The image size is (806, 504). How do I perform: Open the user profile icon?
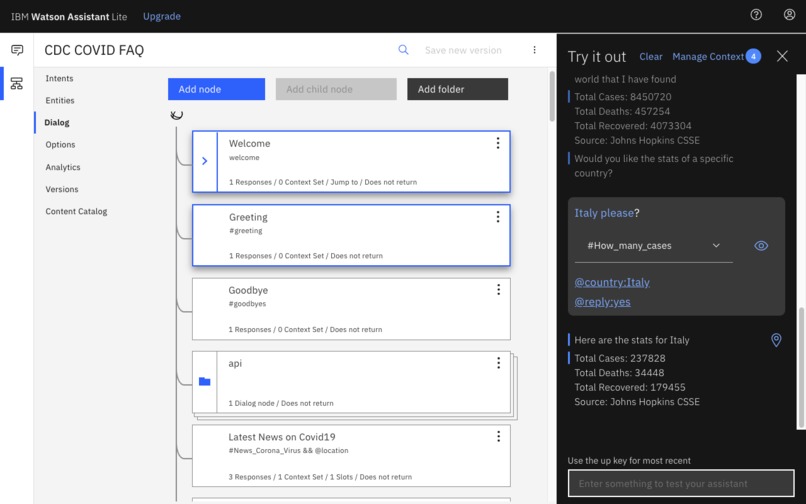click(789, 15)
